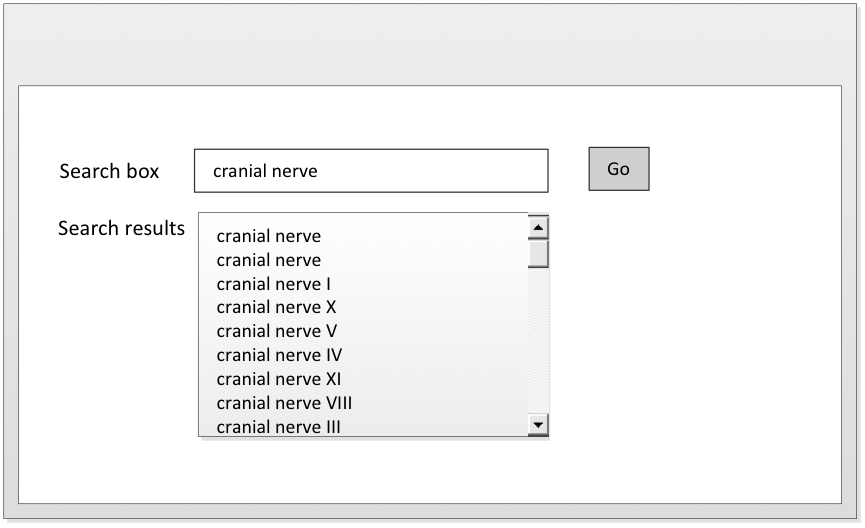Click the results list scrollbar thumb
The image size is (865, 528).
pos(538,254)
